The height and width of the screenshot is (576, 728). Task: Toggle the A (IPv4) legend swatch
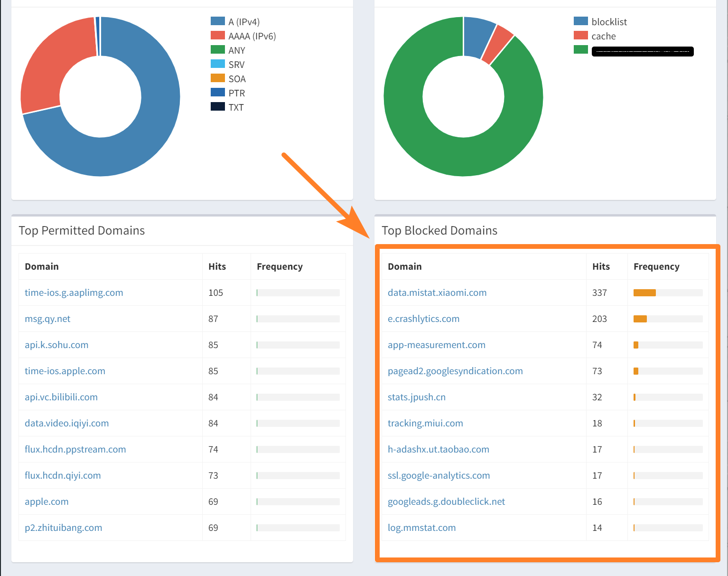coord(218,21)
